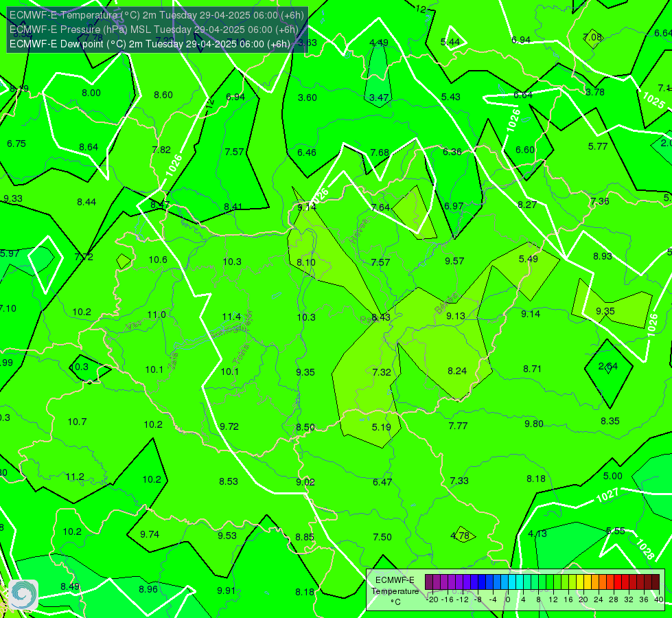Click the 4.13 temperature value

point(537,534)
